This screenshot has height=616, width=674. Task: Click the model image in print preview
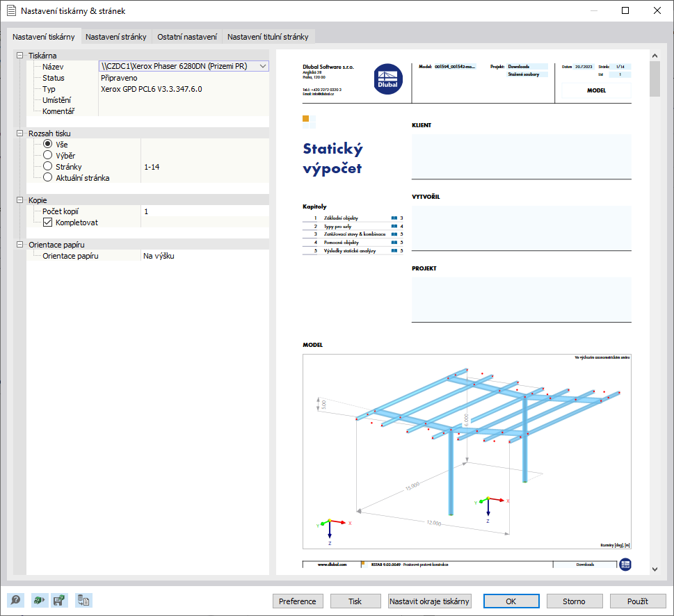pos(467,451)
